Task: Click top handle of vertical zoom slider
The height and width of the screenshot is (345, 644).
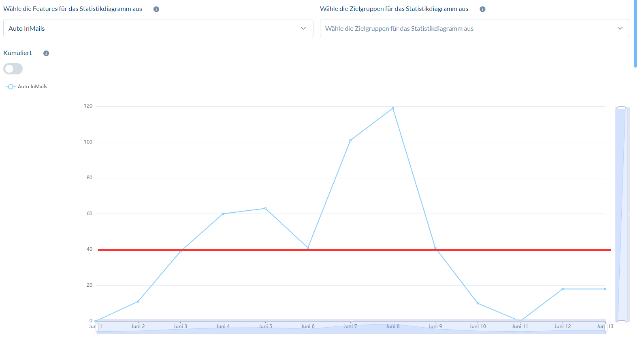Action: [x=621, y=108]
